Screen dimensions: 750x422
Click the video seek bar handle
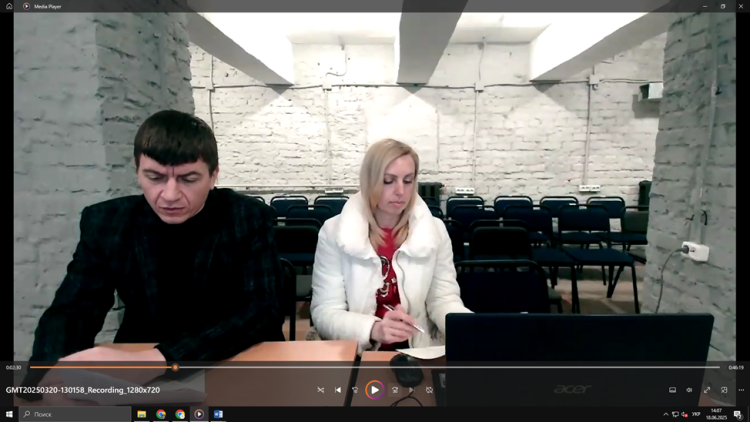175,367
